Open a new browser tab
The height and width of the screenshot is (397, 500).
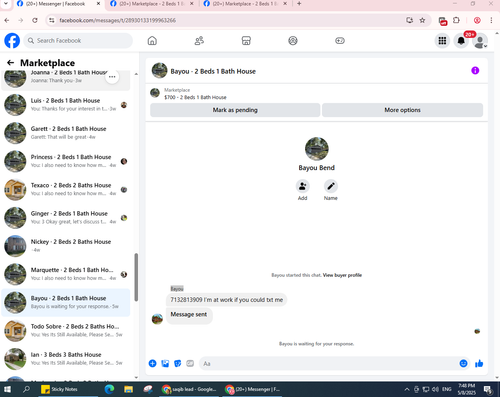pos(299,4)
